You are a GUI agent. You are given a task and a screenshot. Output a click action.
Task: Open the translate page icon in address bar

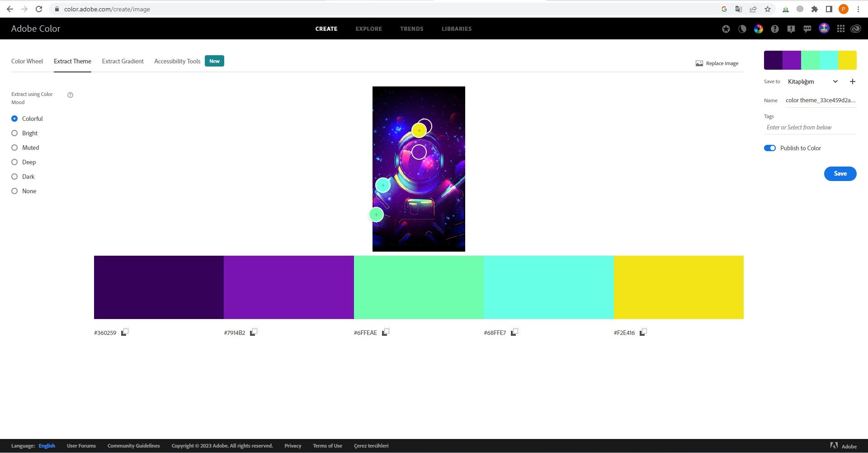tap(739, 9)
